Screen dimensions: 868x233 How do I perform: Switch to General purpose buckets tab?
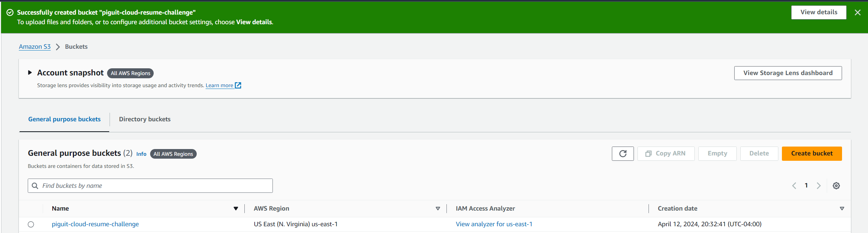64,119
